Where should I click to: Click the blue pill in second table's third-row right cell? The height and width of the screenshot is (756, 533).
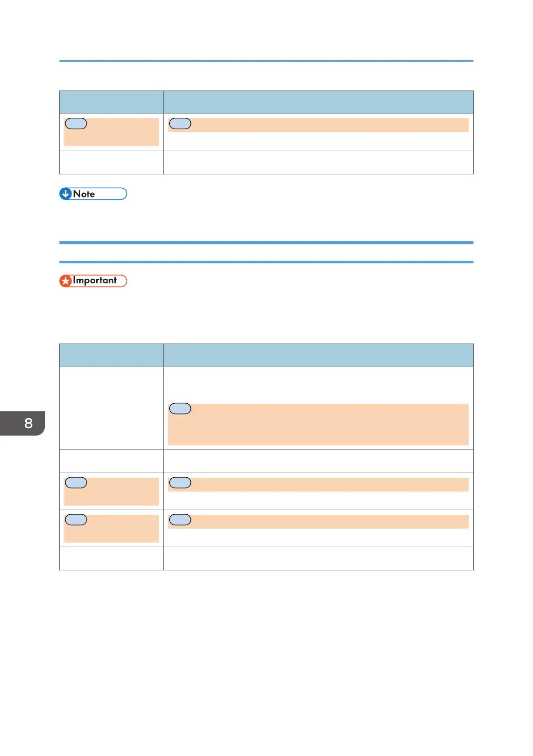[x=180, y=482]
